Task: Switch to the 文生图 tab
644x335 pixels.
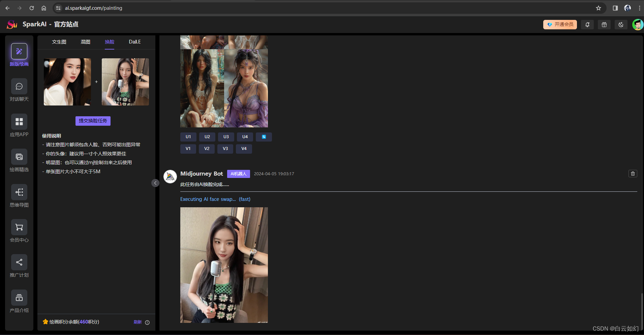Action: [59, 42]
